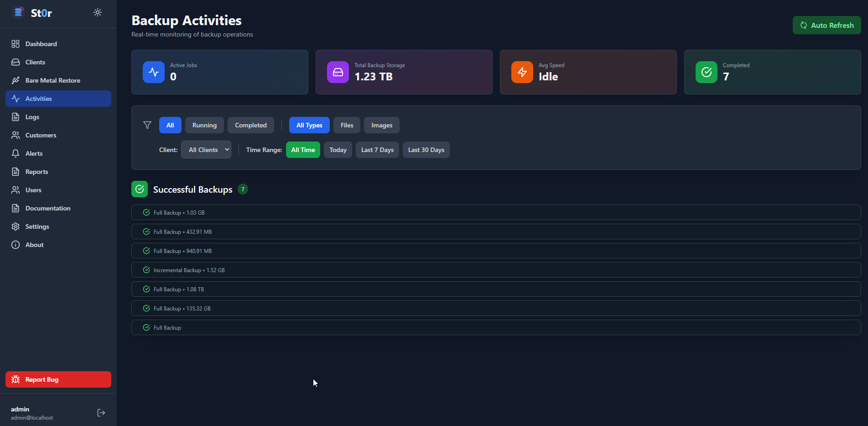Filter activities by Running status
Image resolution: width=868 pixels, height=426 pixels.
204,125
